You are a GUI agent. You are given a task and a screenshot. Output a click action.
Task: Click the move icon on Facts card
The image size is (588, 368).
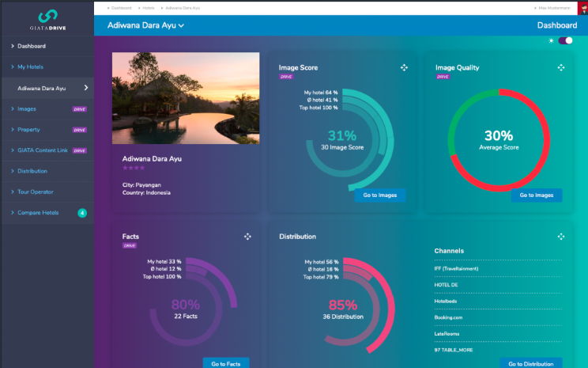(247, 237)
